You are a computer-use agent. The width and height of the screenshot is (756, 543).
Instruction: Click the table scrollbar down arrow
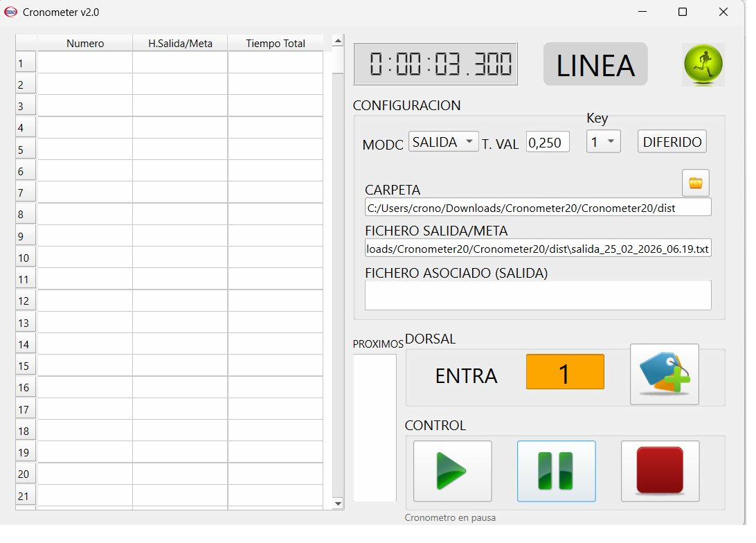coord(338,504)
